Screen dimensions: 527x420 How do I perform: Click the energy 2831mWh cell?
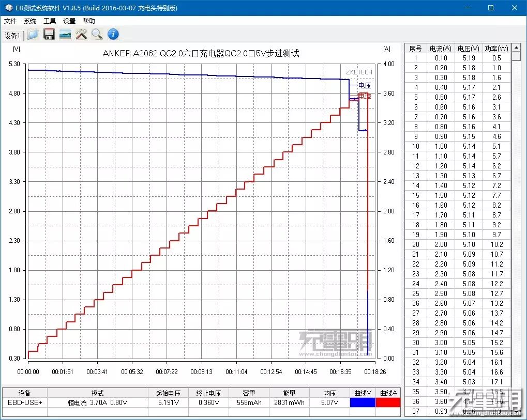coord(289,402)
